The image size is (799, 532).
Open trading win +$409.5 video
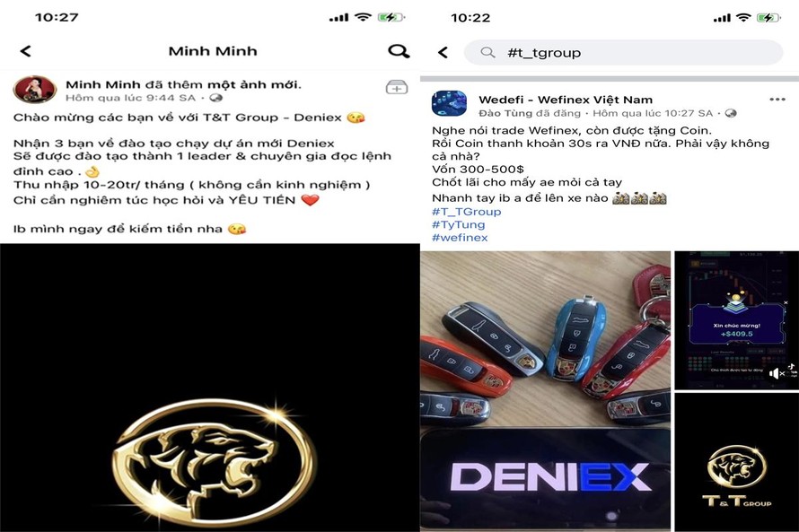(736, 320)
